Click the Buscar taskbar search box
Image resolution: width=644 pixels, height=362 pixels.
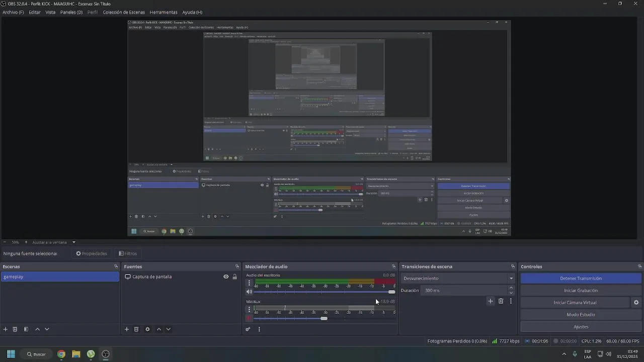click(37, 354)
